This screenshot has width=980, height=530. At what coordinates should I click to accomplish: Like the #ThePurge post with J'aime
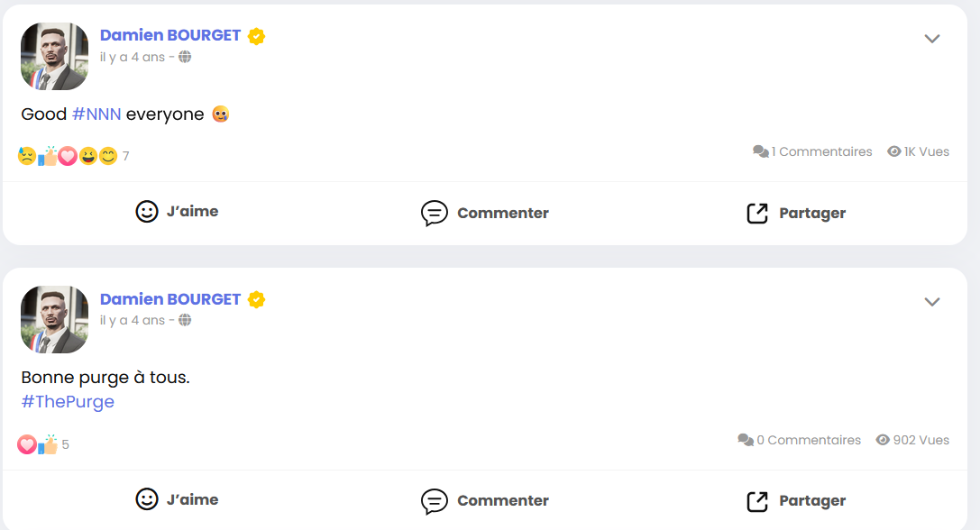click(177, 499)
